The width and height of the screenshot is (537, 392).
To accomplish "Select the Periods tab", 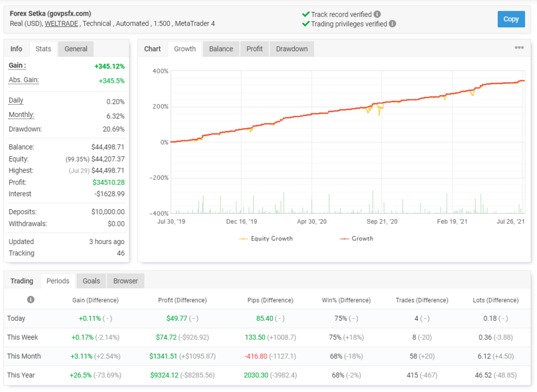I will click(58, 281).
